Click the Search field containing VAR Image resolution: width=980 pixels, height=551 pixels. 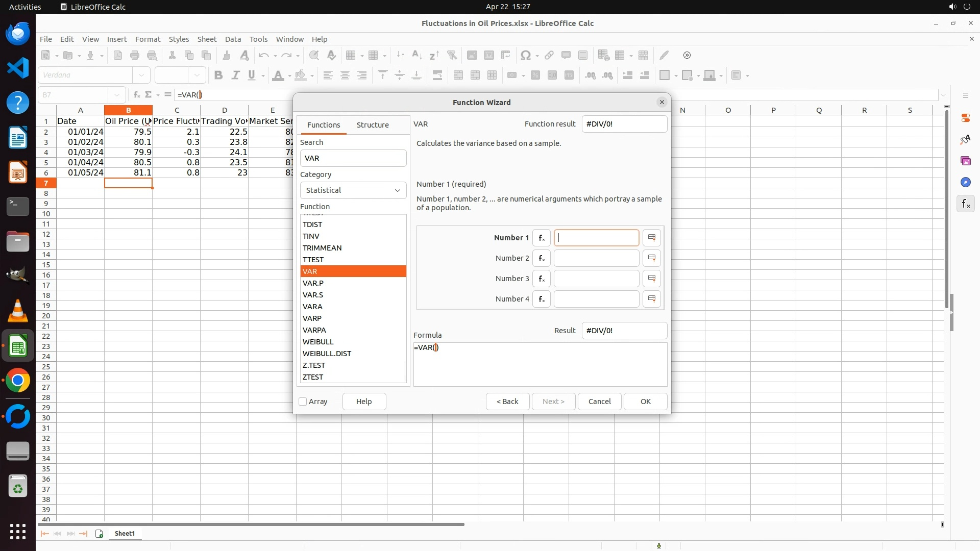[353, 158]
